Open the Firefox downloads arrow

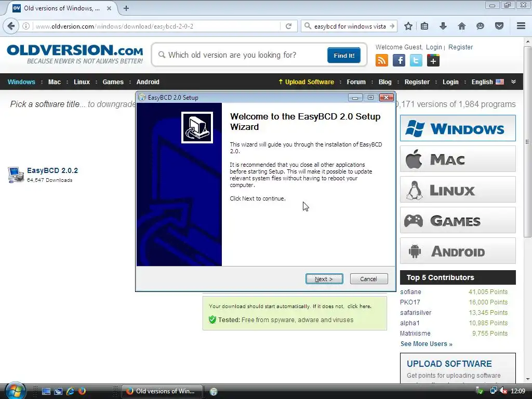443,26
